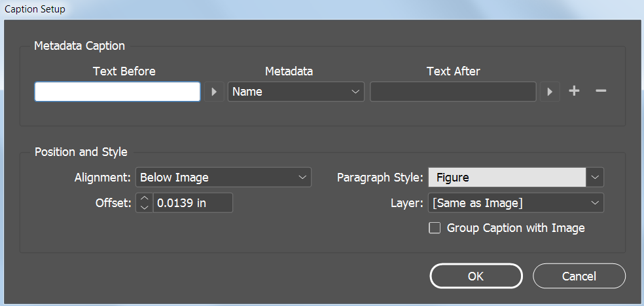
Task: Confirm the dialog with the OK button
Action: [476, 276]
